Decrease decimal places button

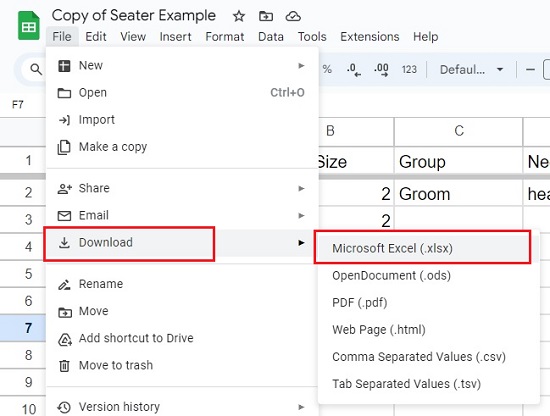coord(354,69)
